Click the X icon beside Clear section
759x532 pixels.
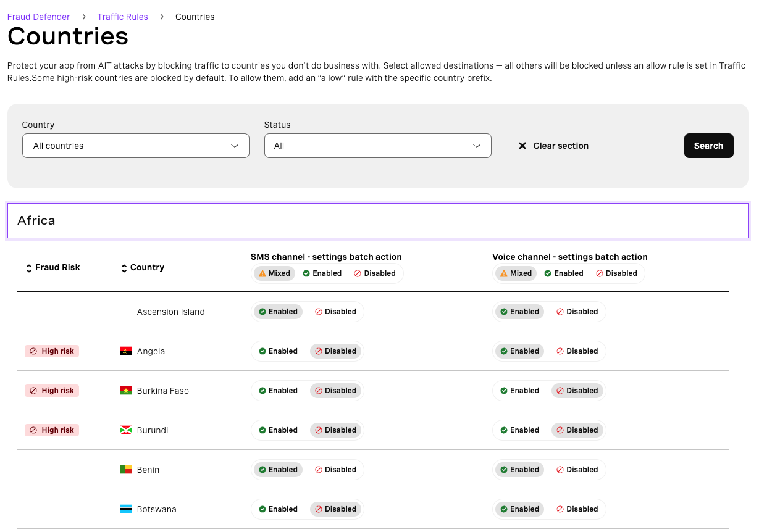(522, 146)
